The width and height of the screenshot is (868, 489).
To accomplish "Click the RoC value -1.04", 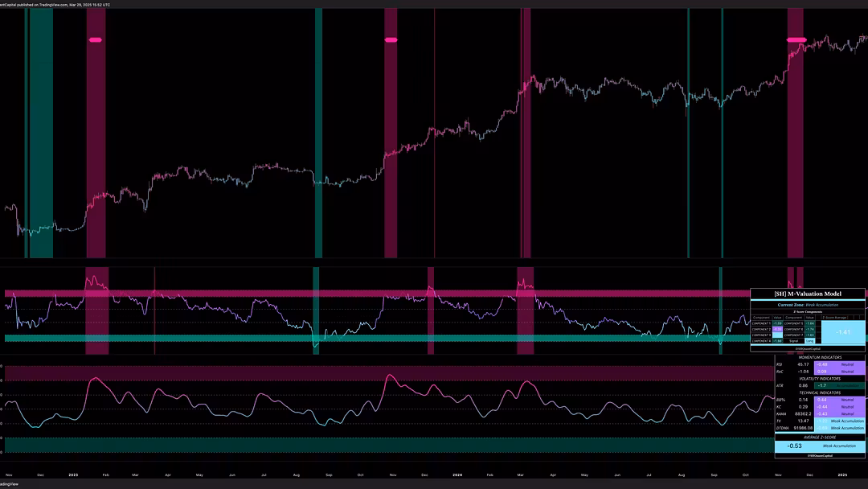I will (x=803, y=372).
